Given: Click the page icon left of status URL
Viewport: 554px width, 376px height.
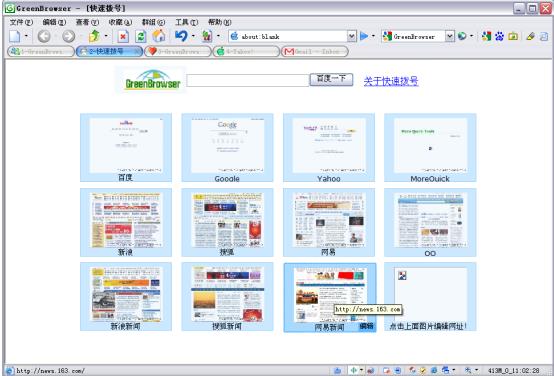Looking at the screenshot, I should point(10,371).
